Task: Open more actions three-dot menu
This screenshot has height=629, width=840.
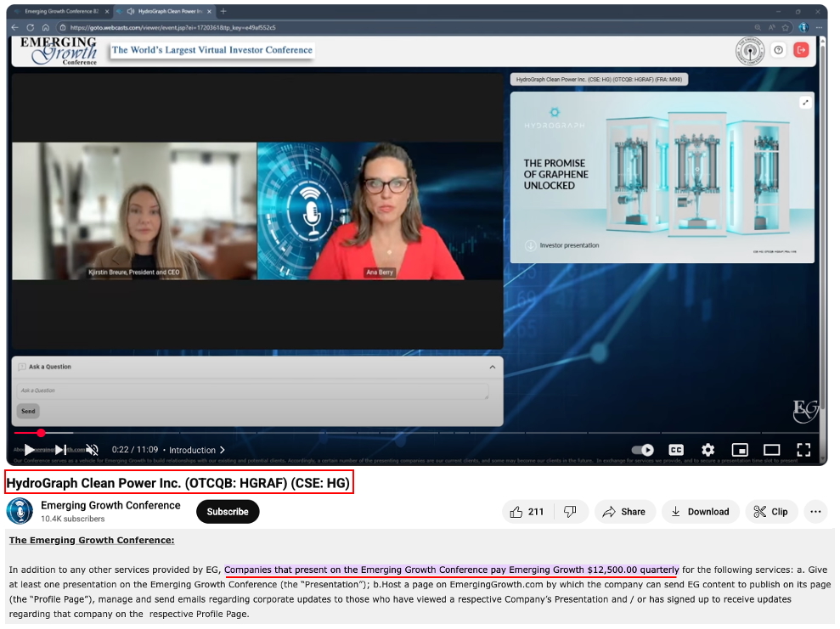Action: coord(815,512)
